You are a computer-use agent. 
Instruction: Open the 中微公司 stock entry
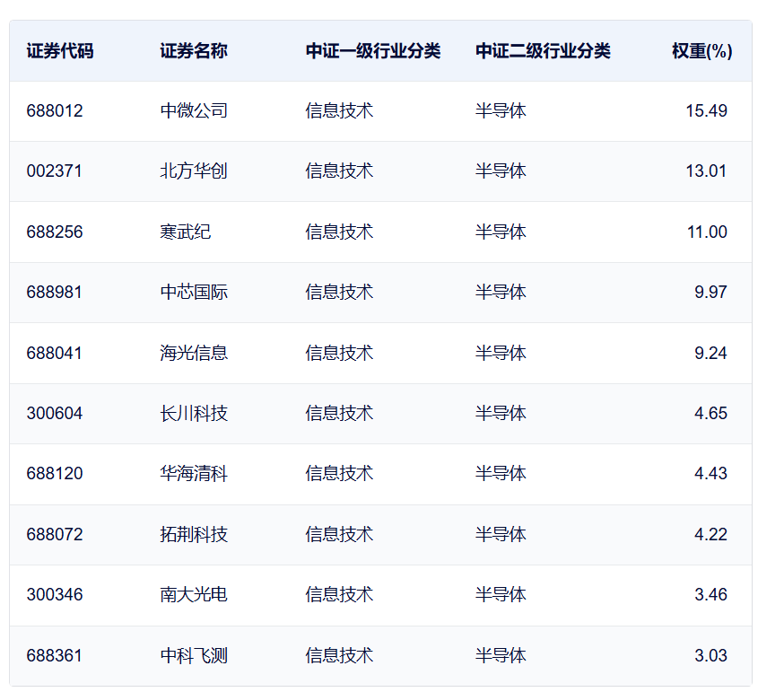point(194,111)
